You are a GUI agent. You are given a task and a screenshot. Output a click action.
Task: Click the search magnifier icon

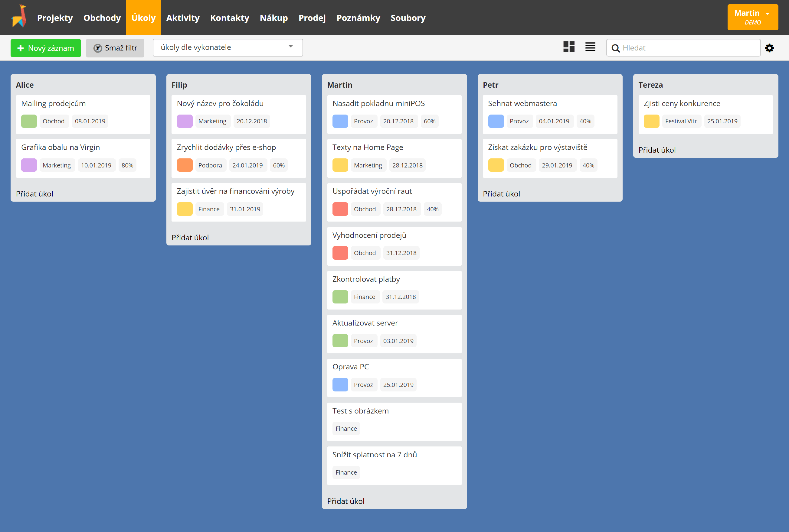(x=616, y=48)
